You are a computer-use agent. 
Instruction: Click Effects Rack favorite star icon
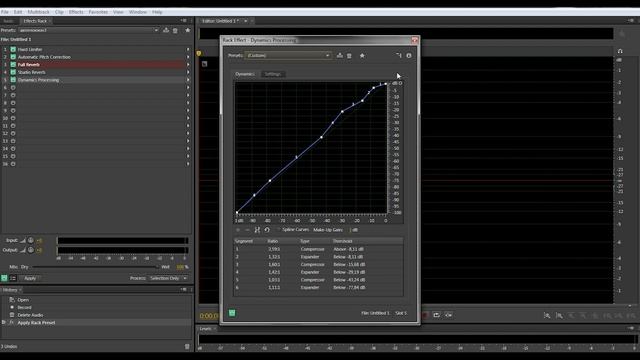click(x=188, y=30)
